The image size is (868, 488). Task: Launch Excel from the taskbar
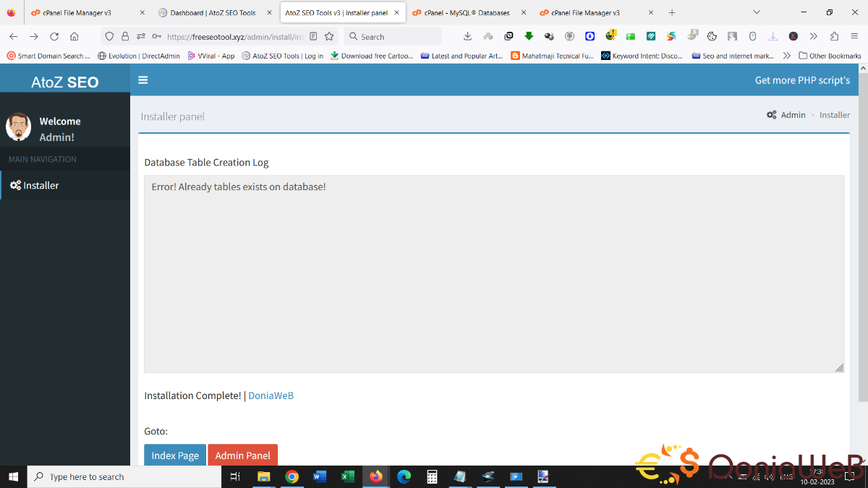pos(347,476)
